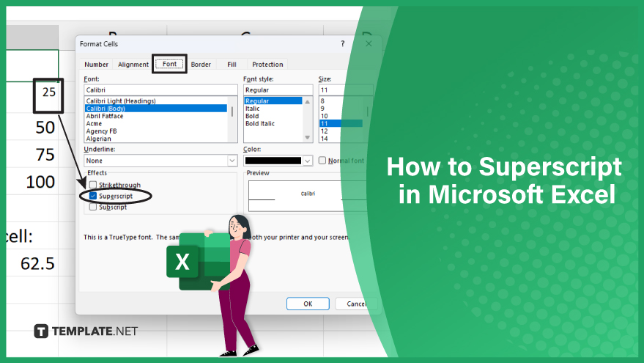Go to the Fill tab
Image resolution: width=644 pixels, height=363 pixels.
coord(232,64)
